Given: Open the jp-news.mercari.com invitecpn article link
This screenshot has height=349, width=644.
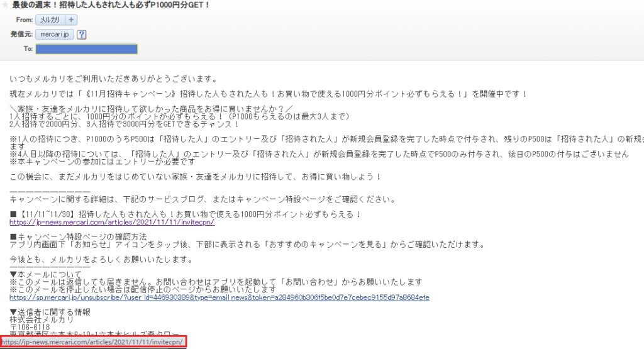Looking at the screenshot, I should (112, 222).
